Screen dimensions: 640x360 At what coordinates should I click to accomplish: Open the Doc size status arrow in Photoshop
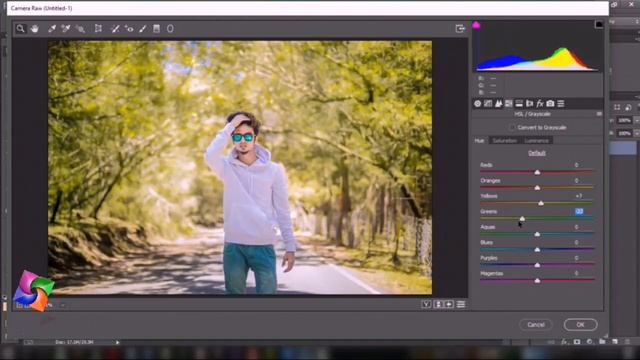click(117, 342)
